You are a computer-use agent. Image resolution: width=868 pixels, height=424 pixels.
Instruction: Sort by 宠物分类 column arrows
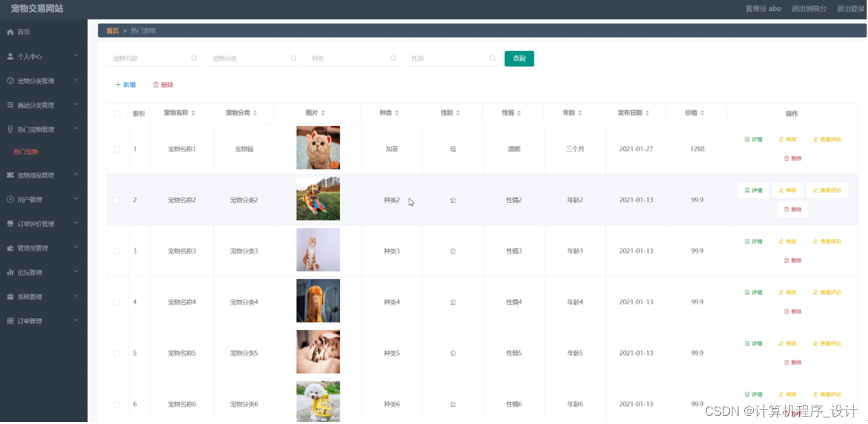[256, 113]
